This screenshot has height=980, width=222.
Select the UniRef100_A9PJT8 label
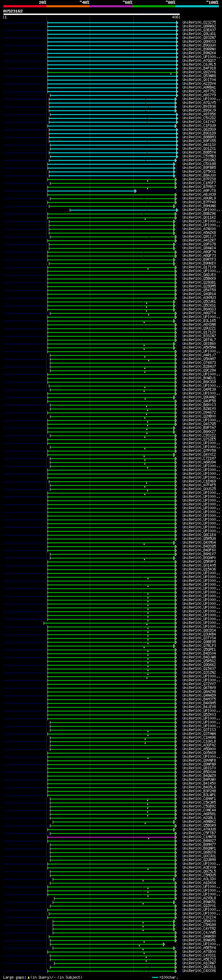tap(199, 191)
